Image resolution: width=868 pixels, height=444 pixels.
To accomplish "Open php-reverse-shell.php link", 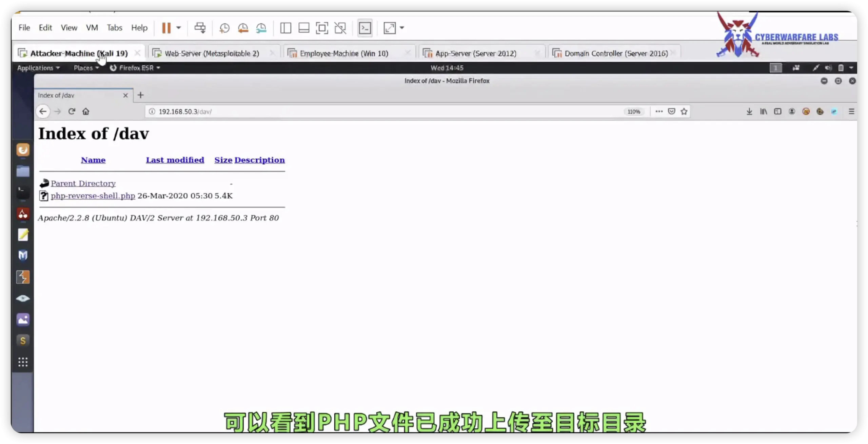I will tap(93, 196).
